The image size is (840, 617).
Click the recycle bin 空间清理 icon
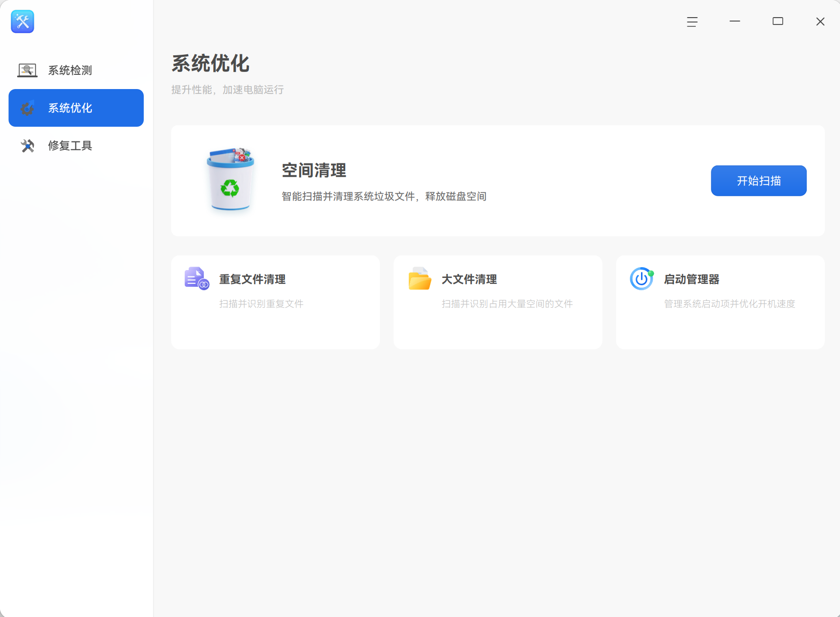pyautogui.click(x=230, y=181)
